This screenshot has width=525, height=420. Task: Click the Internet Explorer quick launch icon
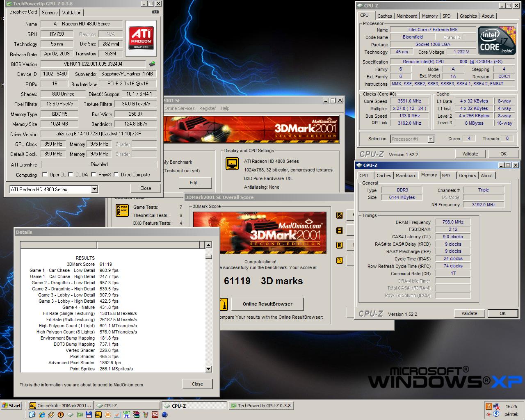pyautogui.click(x=42, y=415)
